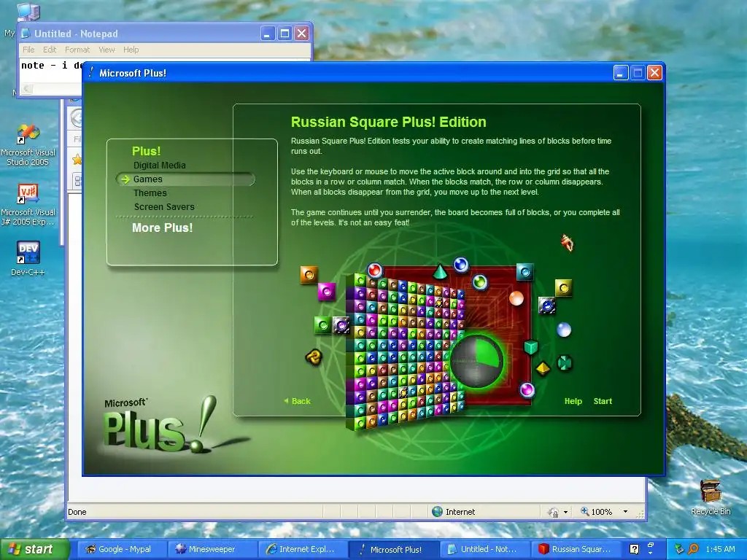The height and width of the screenshot is (560, 747).
Task: Minimize the Microsoft Plus! window
Action: (621, 73)
